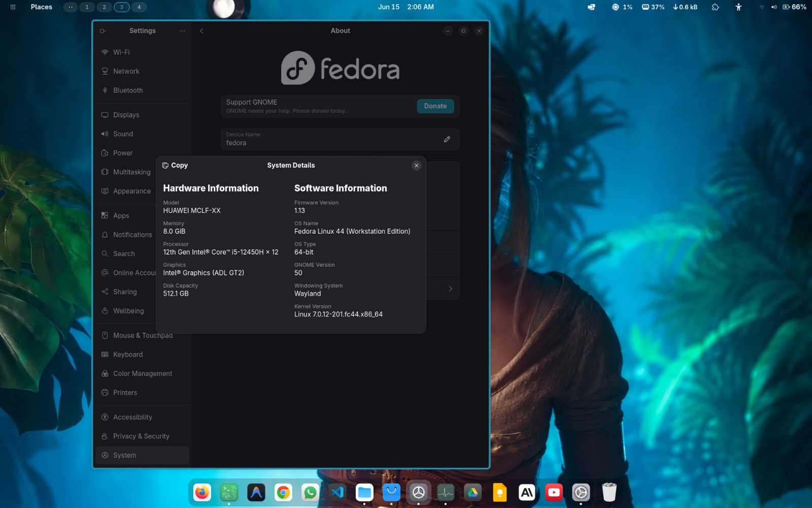Viewport: 812px width, 508px height.
Task: Open the accessibility top bar menu
Action: click(x=738, y=7)
